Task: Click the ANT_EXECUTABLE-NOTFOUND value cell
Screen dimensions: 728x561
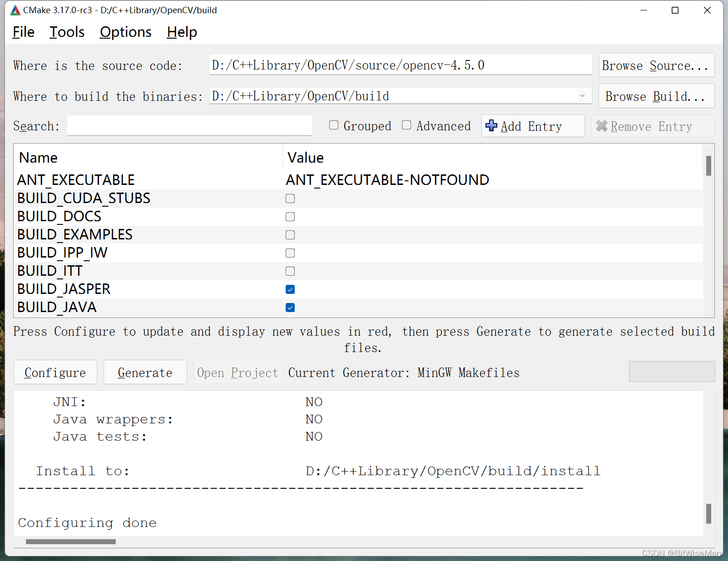Action: click(387, 180)
